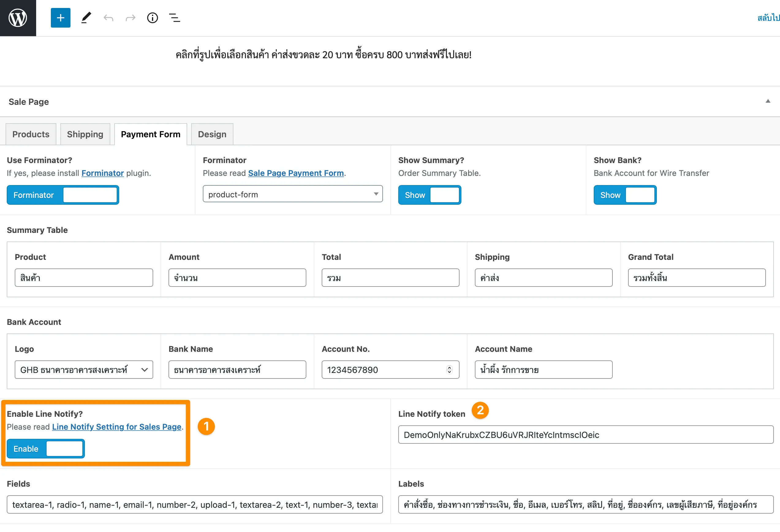The image size is (780, 532).
Task: Switch to the Products tab
Action: point(31,134)
